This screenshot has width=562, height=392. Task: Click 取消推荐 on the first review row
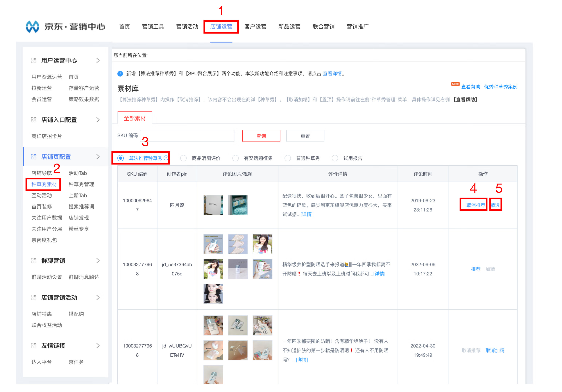coord(473,205)
